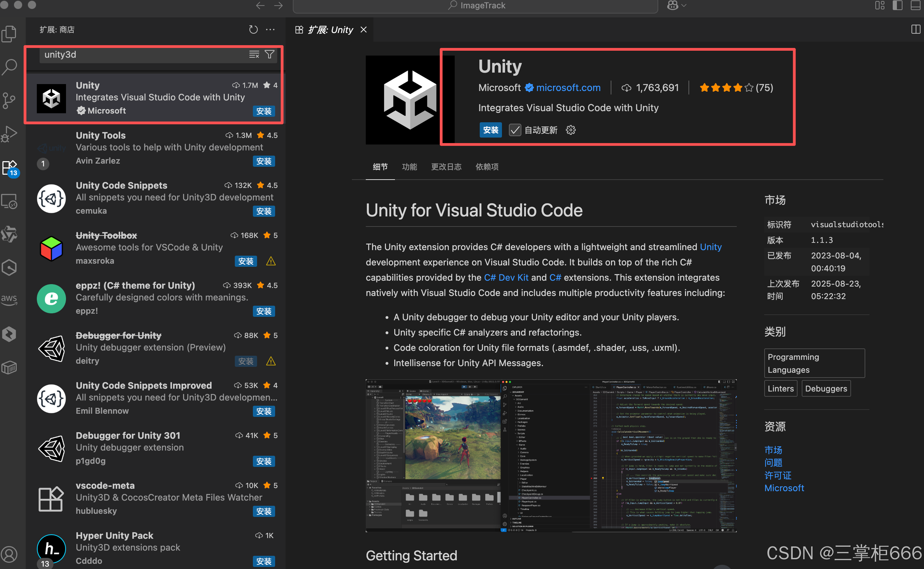This screenshot has width=924, height=569.
Task: Open the Unity extension manage gear menu
Action: coord(571,130)
